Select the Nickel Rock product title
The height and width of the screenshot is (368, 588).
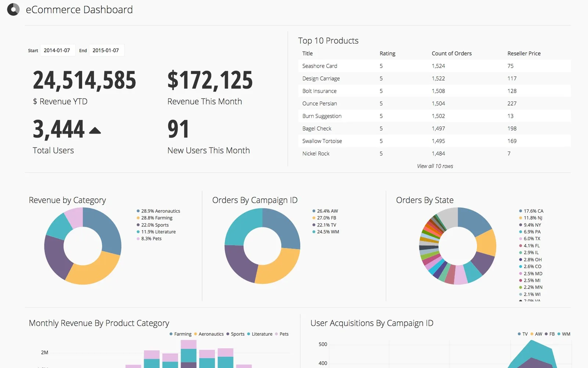click(316, 153)
